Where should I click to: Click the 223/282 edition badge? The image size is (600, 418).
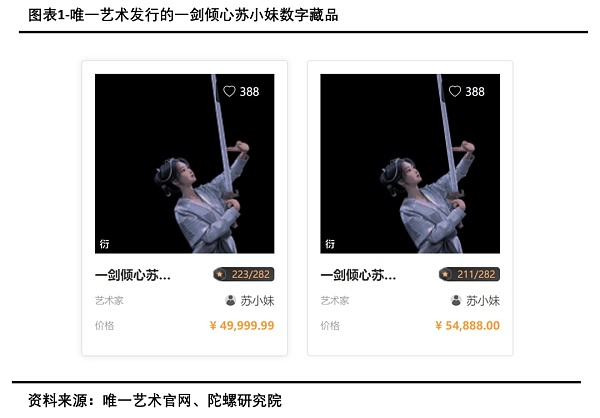(x=244, y=274)
